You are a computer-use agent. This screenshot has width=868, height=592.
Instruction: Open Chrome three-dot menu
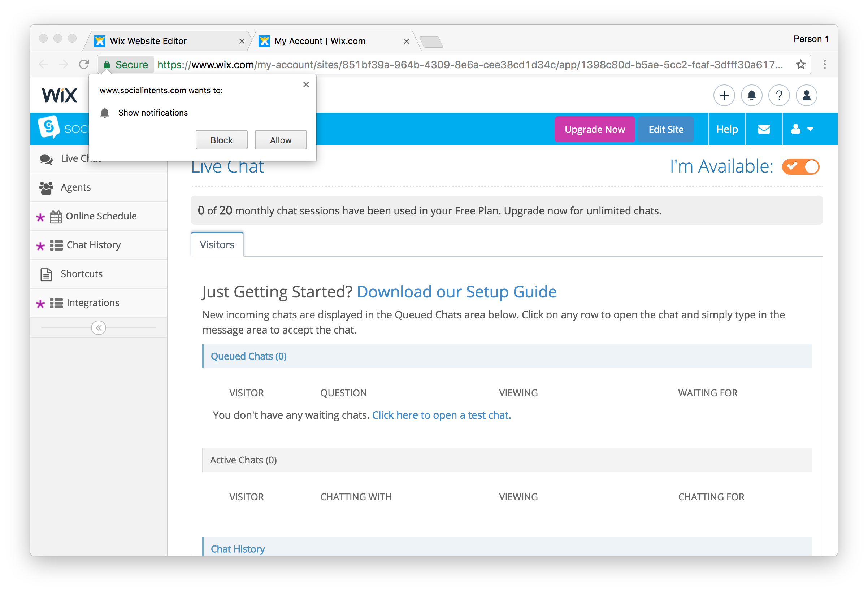point(824,65)
